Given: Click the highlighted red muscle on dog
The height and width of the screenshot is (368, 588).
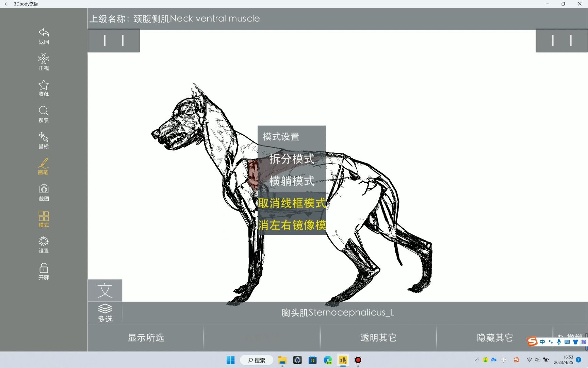Looking at the screenshot, I should (x=252, y=174).
